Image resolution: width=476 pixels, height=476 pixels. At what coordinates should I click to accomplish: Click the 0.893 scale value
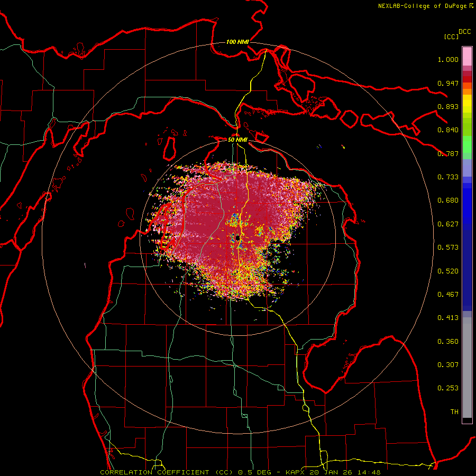(x=448, y=106)
